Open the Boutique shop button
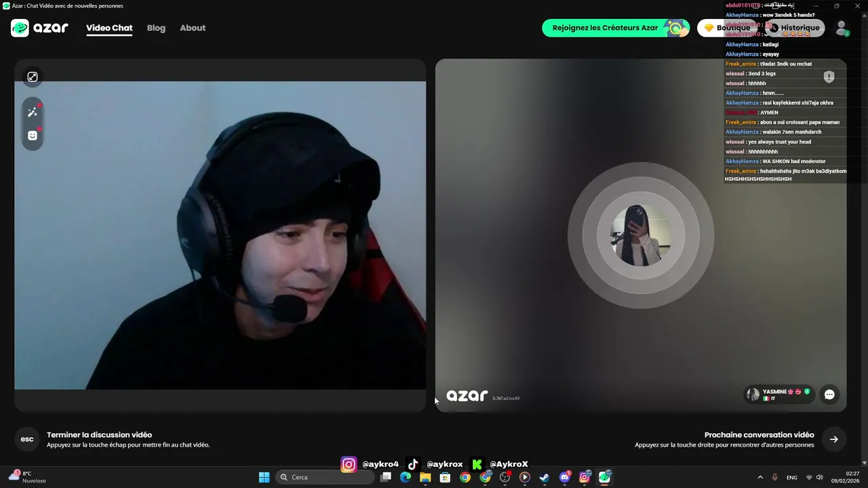The image size is (868, 488). point(727,28)
